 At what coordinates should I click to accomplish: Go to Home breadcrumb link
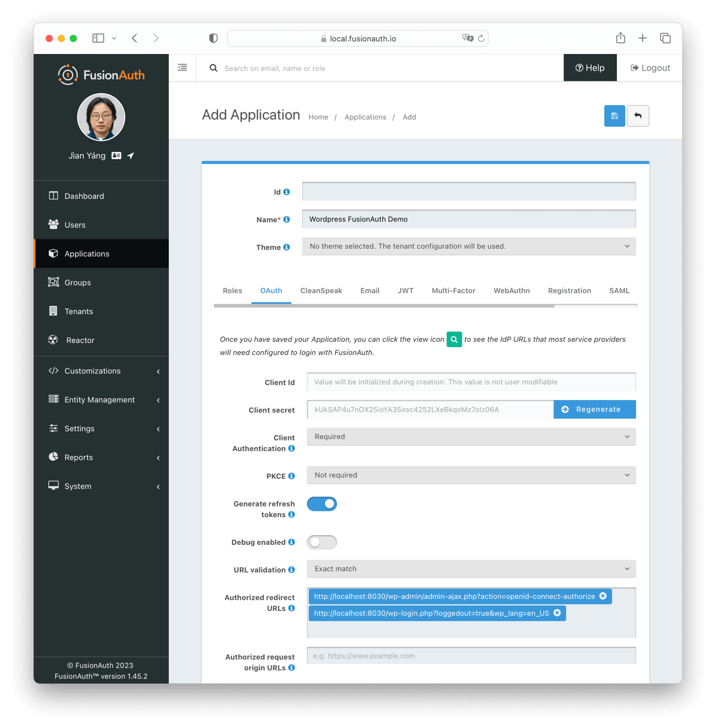click(x=318, y=117)
